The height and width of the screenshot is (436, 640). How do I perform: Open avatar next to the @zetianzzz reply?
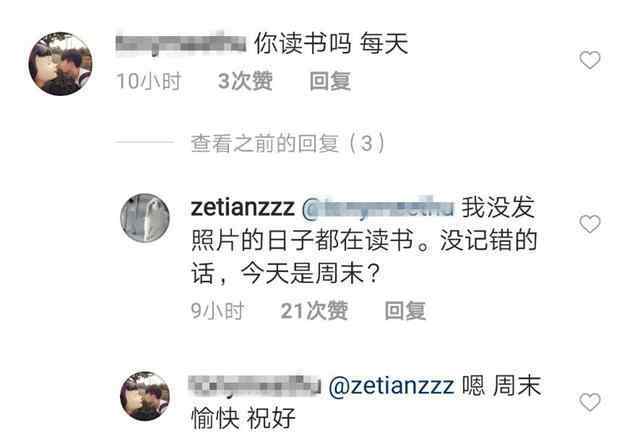coord(144,396)
